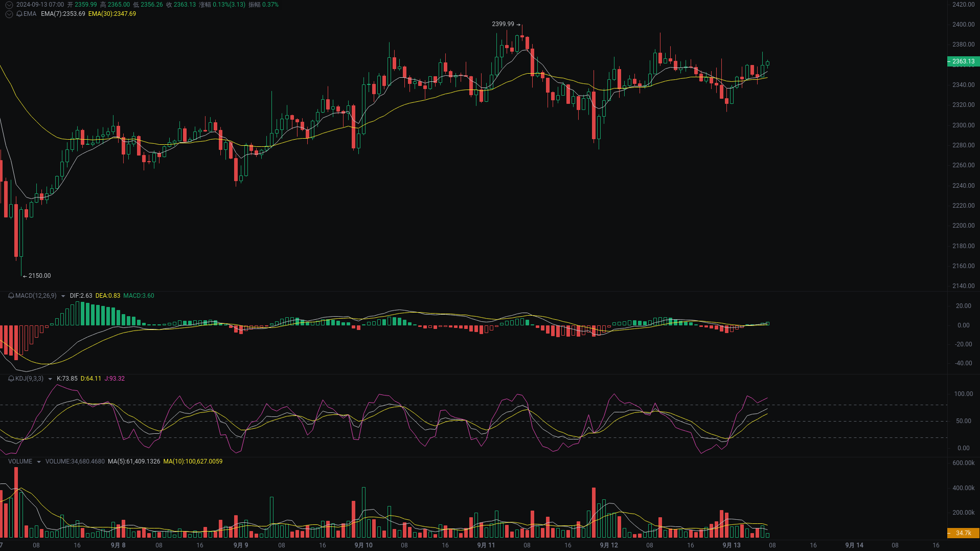Collapse the candle info header chevron

click(x=9, y=5)
